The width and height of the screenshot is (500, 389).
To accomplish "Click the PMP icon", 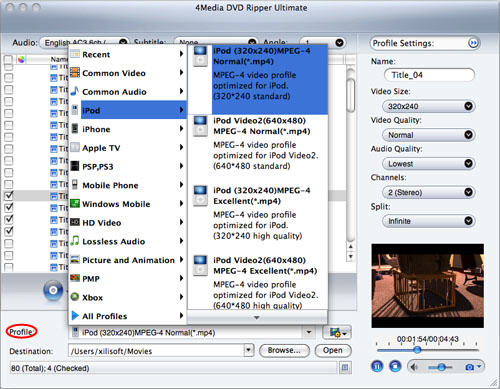I will (x=75, y=278).
